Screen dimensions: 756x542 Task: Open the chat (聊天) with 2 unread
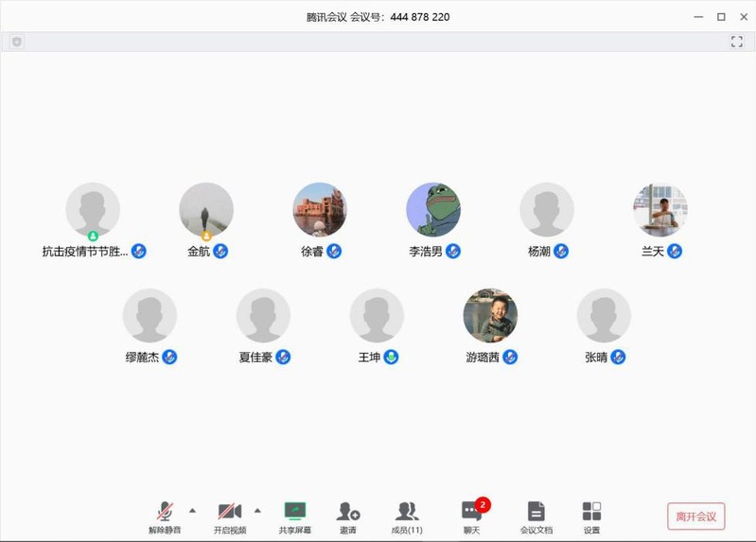[471, 517]
